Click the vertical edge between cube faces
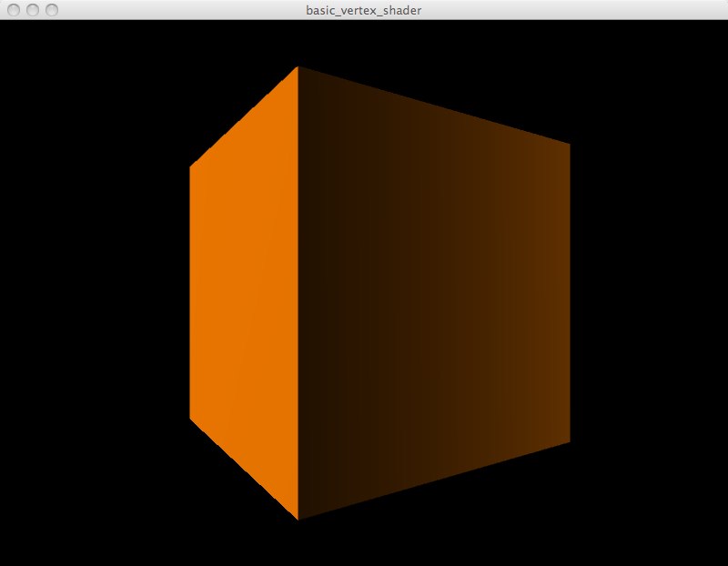The width and height of the screenshot is (728, 566). tap(298, 291)
